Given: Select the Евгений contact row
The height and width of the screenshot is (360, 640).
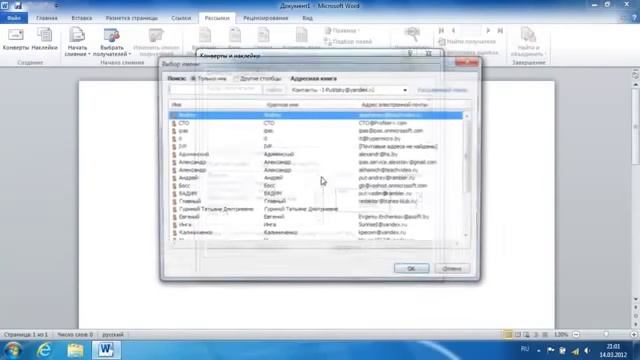Looking at the screenshot, I should click(x=316, y=216).
